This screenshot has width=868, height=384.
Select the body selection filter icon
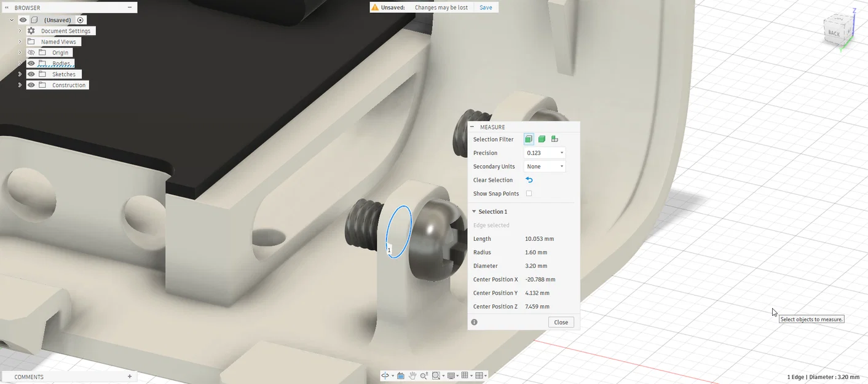(x=542, y=139)
